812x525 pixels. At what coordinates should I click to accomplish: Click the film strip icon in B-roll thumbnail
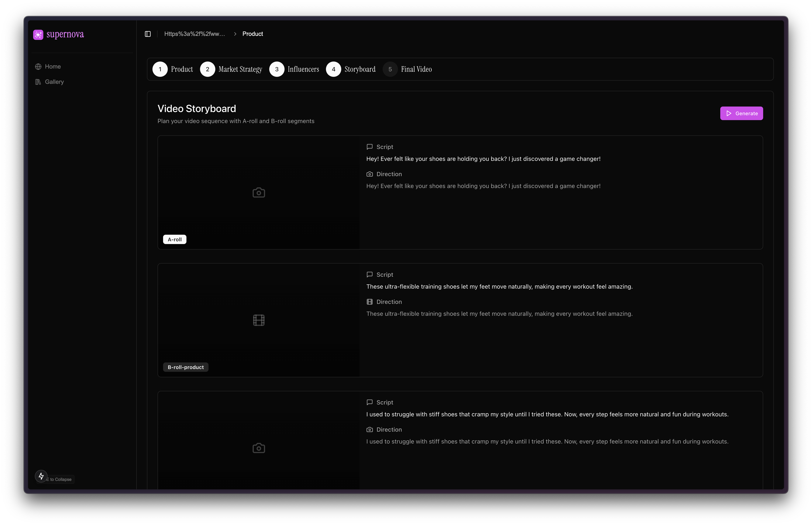(258, 320)
